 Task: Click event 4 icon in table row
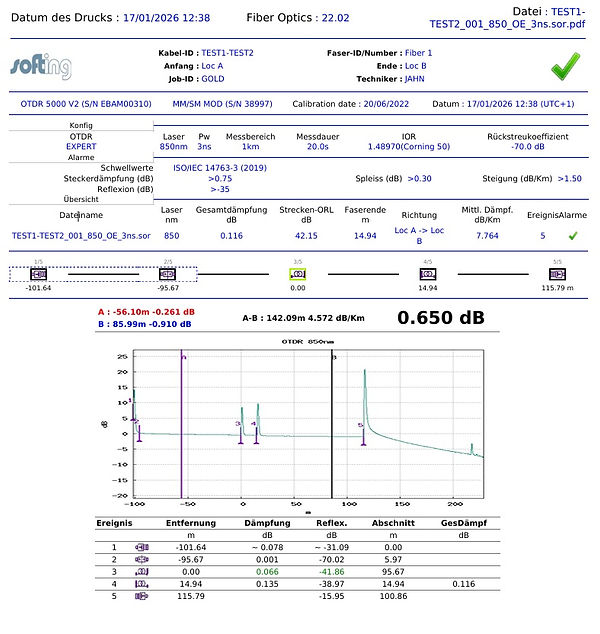pos(142,584)
